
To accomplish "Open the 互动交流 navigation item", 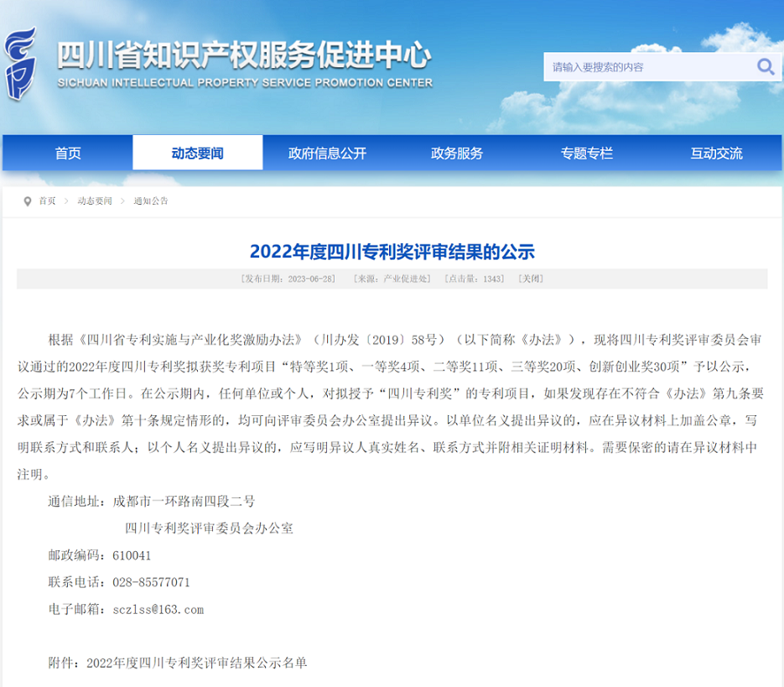I will 716,154.
